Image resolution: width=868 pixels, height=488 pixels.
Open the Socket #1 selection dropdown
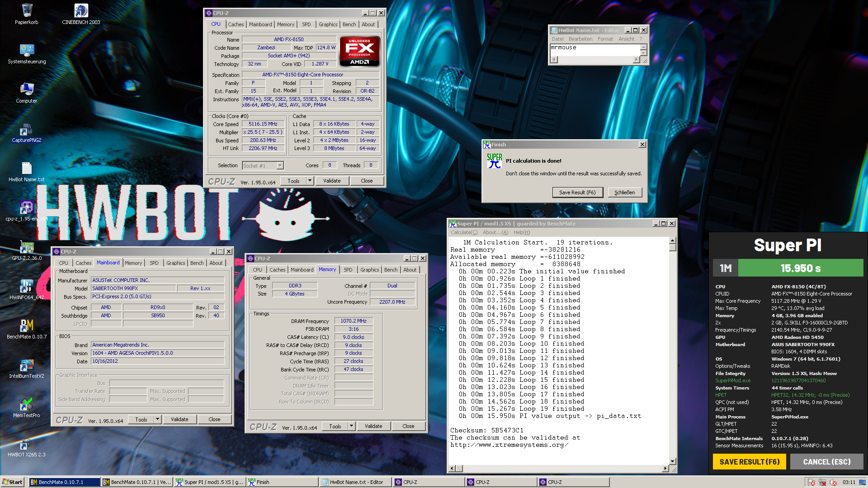280,166
